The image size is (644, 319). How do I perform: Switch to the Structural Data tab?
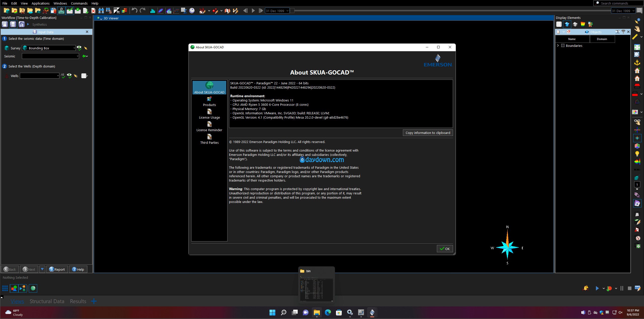tap(47, 301)
